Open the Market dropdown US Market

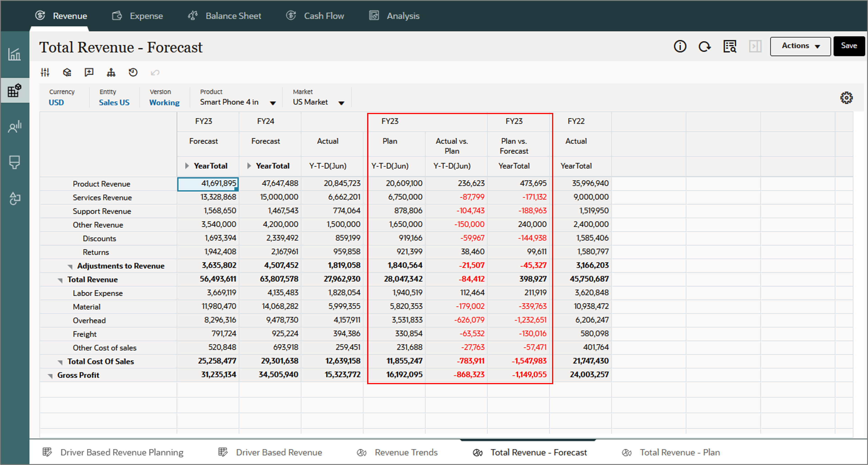coord(341,103)
